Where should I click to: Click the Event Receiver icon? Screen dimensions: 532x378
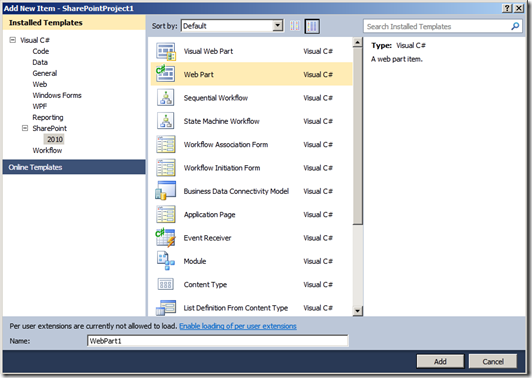tap(165, 238)
